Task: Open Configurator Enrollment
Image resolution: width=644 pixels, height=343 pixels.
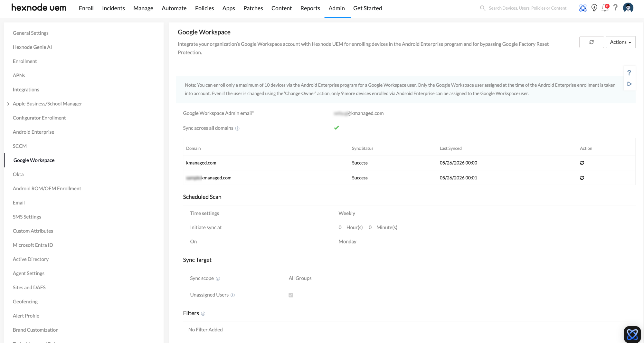Action: tap(39, 118)
